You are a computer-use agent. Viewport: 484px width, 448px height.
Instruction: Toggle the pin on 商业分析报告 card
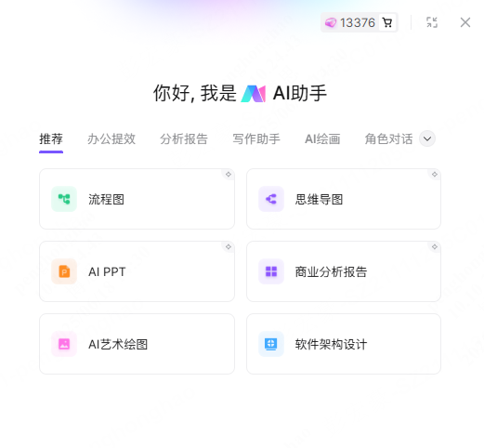(x=435, y=247)
